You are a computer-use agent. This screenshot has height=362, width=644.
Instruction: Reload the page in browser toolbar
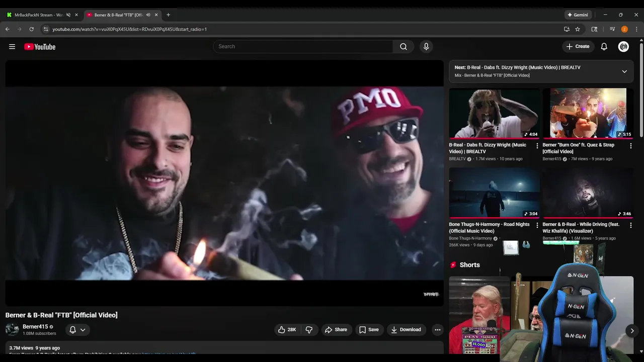31,29
